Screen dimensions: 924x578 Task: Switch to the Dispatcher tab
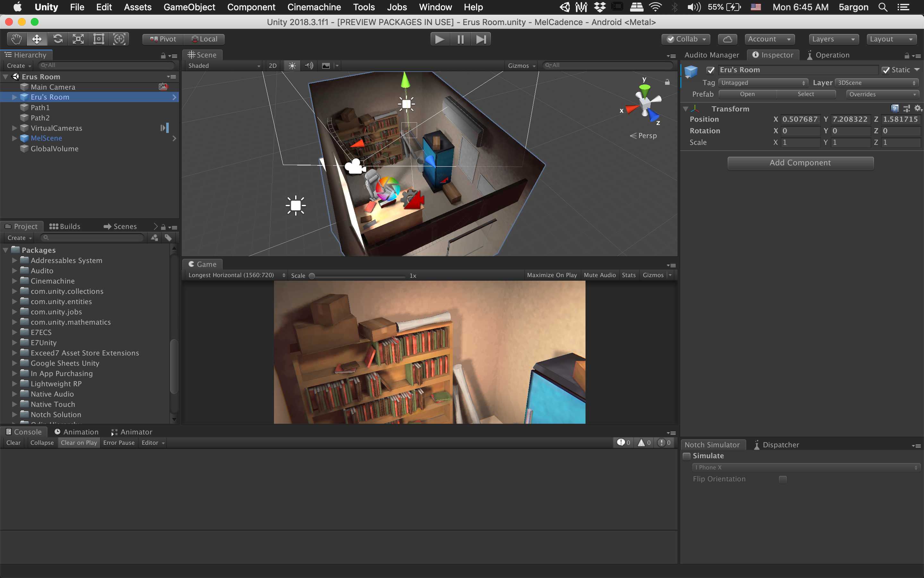pos(777,445)
